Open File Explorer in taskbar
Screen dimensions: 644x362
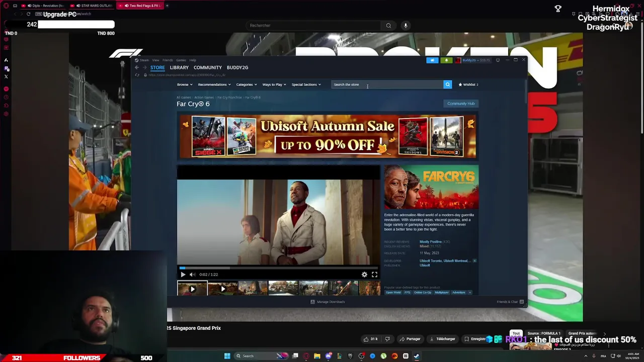[317, 356]
